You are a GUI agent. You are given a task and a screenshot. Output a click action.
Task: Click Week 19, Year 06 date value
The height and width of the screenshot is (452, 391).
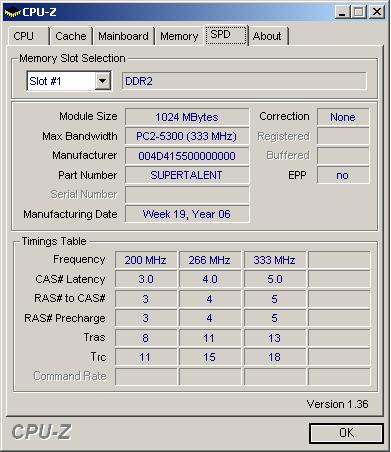click(187, 214)
